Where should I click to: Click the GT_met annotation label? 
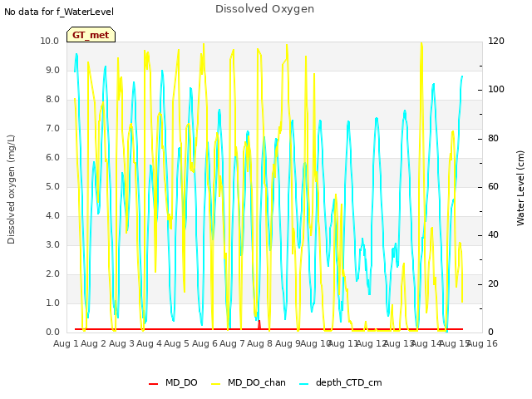click(91, 35)
